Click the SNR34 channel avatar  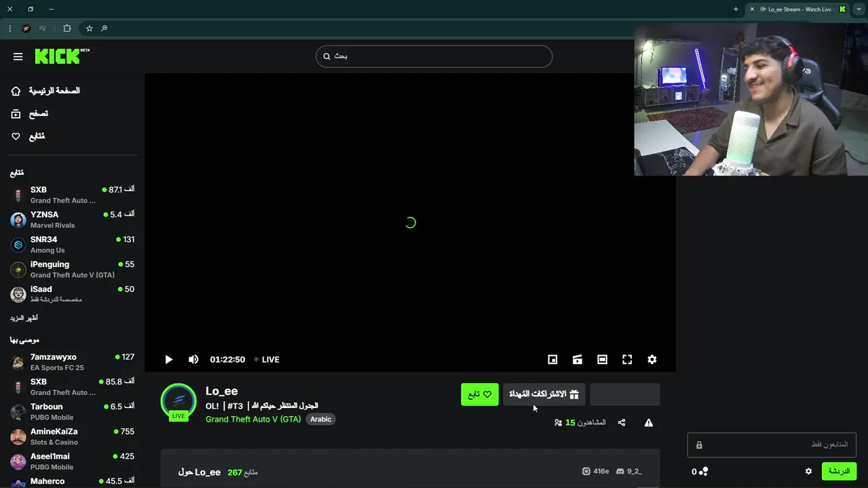coord(18,245)
